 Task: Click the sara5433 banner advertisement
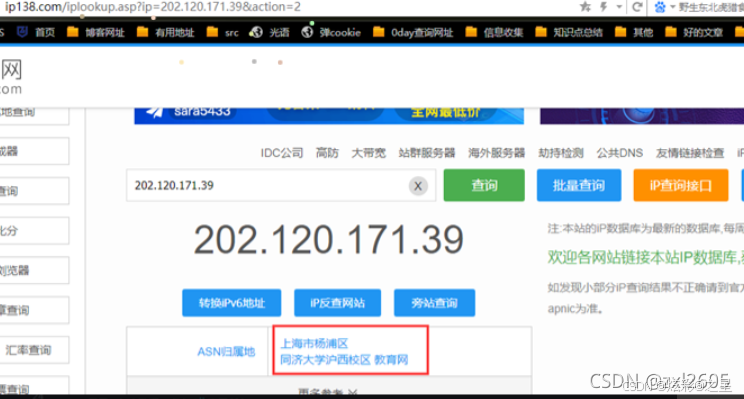click(x=329, y=116)
